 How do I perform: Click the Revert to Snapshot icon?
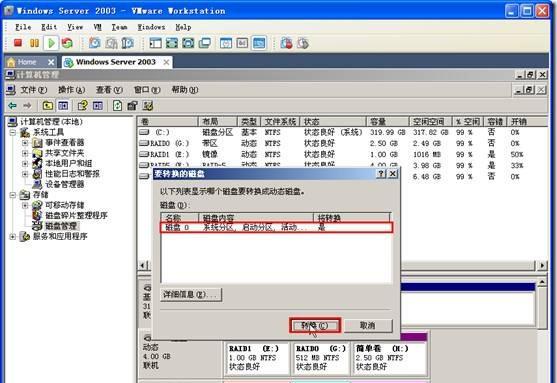point(111,43)
